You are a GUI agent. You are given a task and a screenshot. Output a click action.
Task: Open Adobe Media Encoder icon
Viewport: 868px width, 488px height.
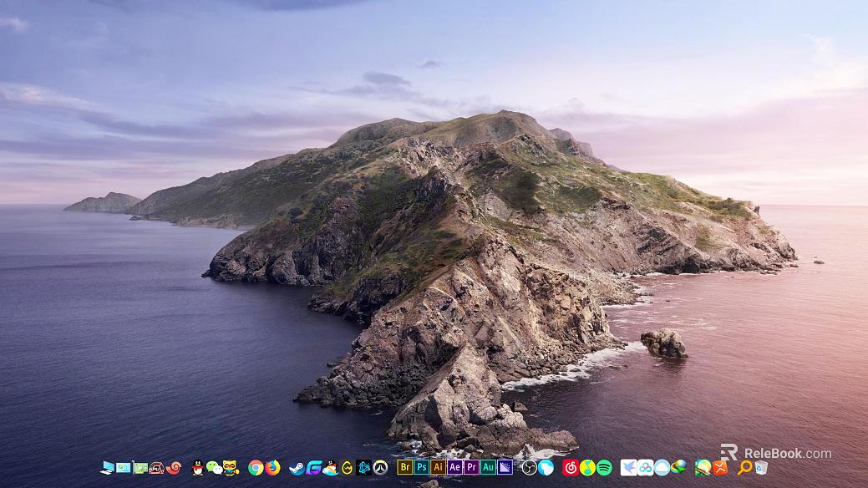pyautogui.click(x=505, y=467)
